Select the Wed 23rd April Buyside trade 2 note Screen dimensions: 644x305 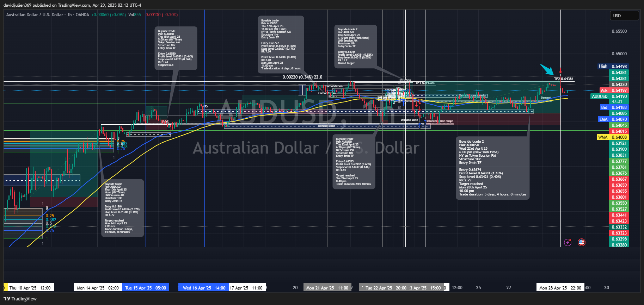tap(492, 168)
